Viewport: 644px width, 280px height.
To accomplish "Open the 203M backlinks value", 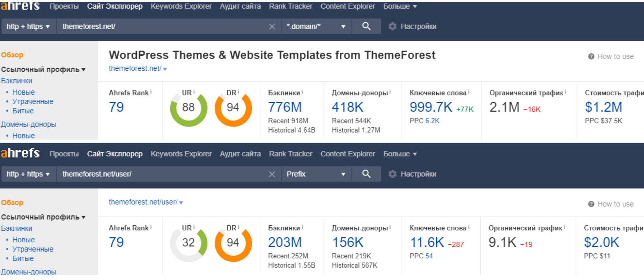I will click(x=285, y=242).
